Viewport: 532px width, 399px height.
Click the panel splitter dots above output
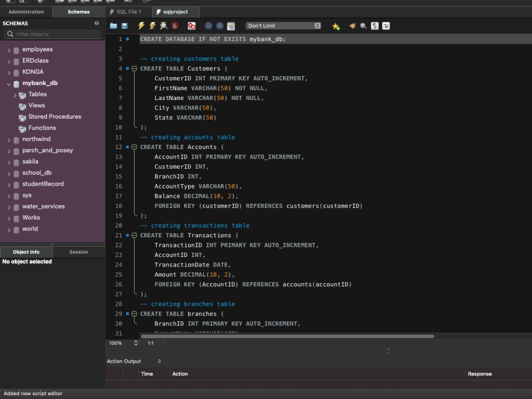[x=388, y=351]
